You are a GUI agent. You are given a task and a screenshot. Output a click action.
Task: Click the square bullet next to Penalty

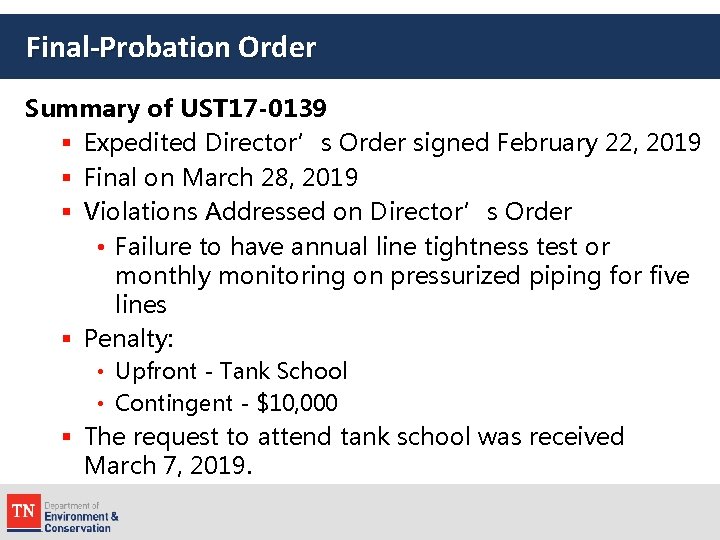65,340
